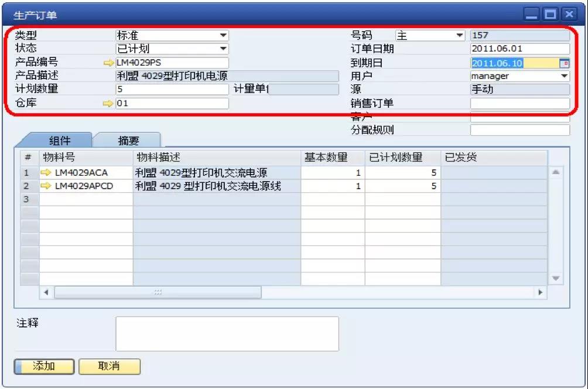Open the calendar picker for due date

tap(565, 63)
